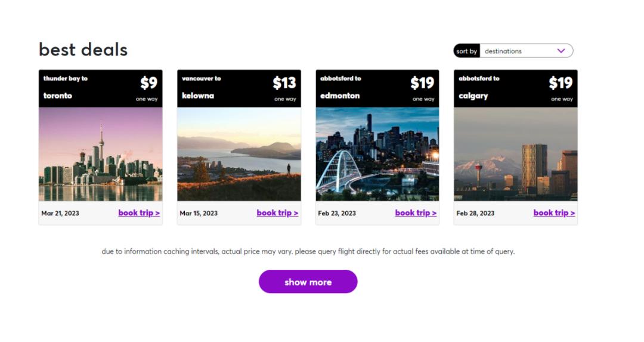This screenshot has width=644, height=342.
Task: Book trip from Abbotsford to Calgary
Action: pyautogui.click(x=554, y=213)
